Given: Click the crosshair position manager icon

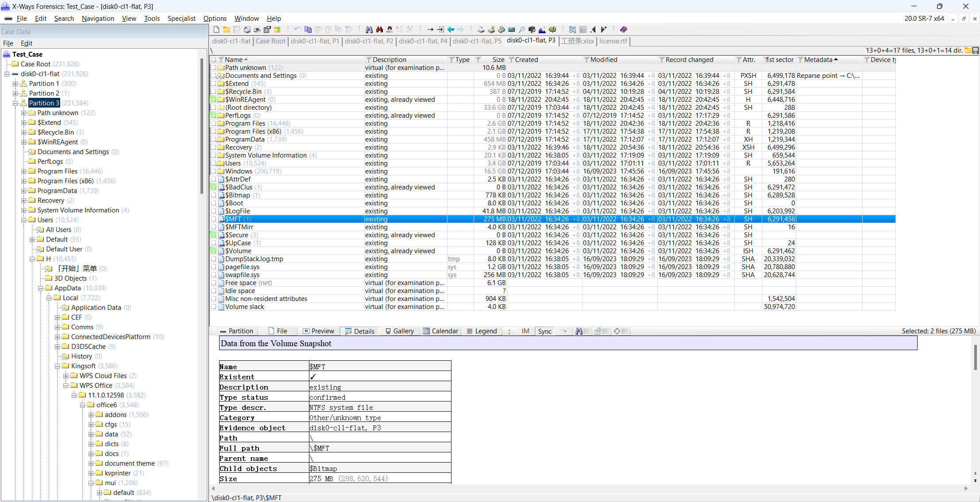Looking at the screenshot, I should (621, 331).
